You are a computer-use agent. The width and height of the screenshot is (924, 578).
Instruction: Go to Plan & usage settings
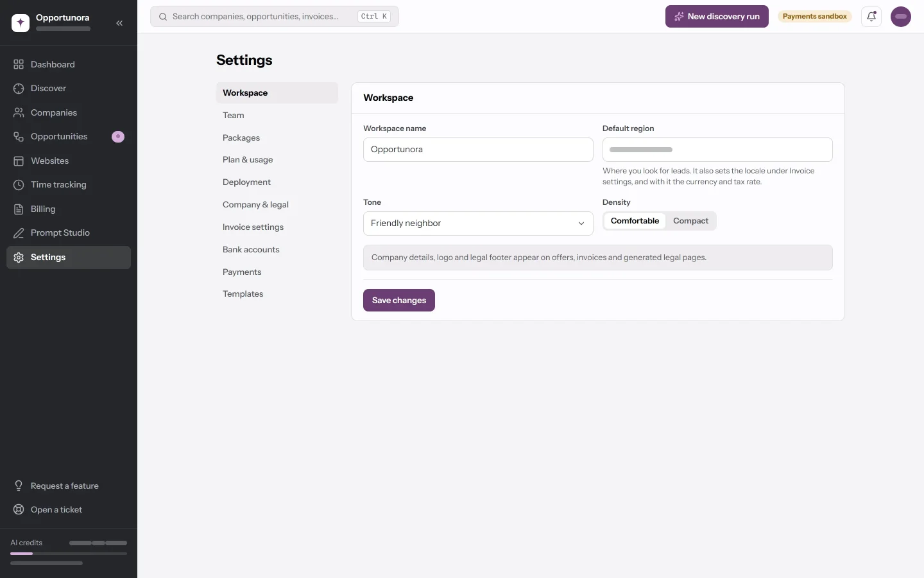(277, 160)
